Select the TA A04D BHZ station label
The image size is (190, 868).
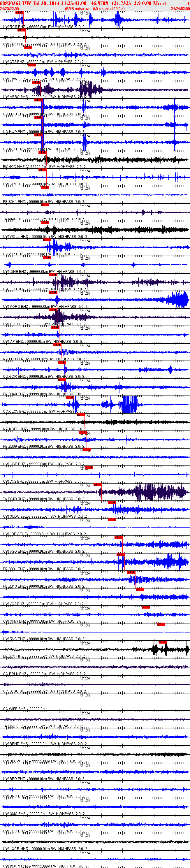click(x=43, y=219)
